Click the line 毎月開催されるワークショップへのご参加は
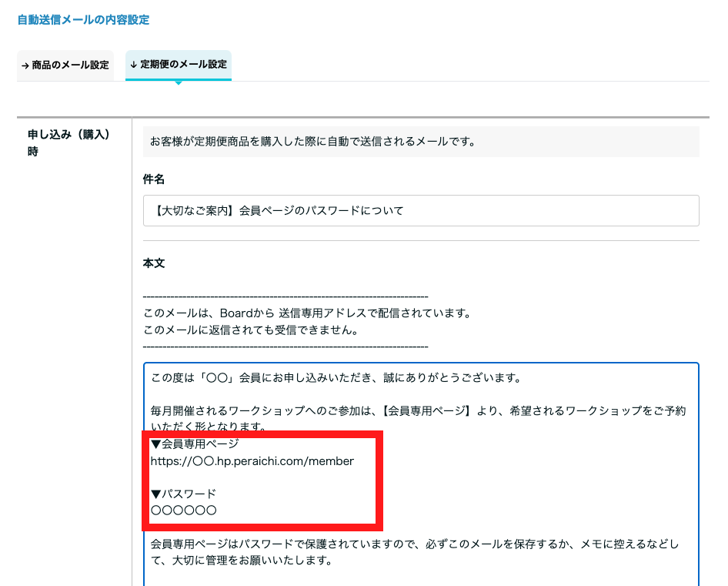 [419, 418]
